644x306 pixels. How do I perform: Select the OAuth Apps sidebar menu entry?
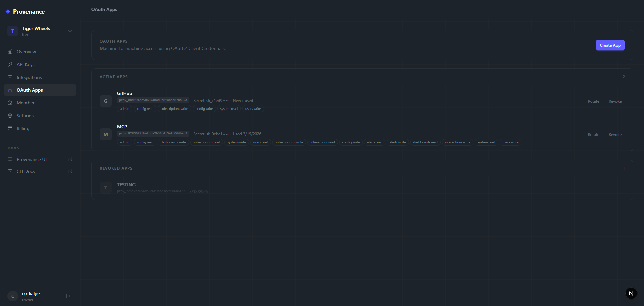pos(30,90)
